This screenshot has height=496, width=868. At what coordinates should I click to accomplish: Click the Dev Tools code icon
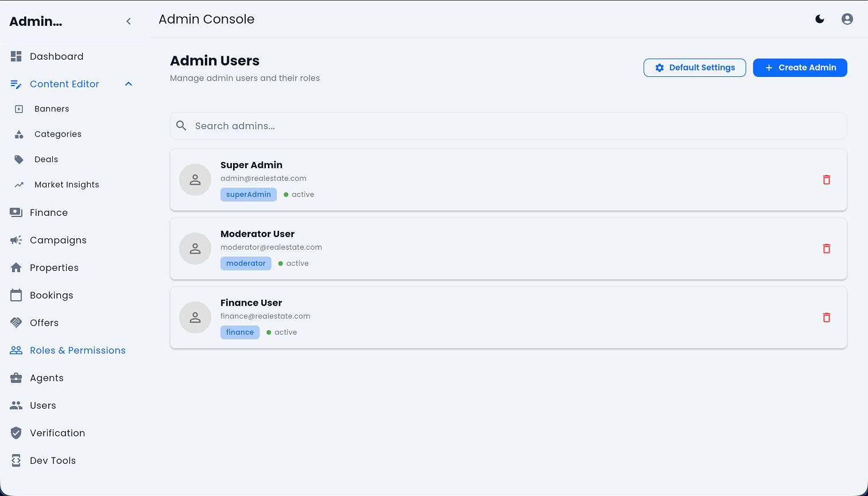16,460
